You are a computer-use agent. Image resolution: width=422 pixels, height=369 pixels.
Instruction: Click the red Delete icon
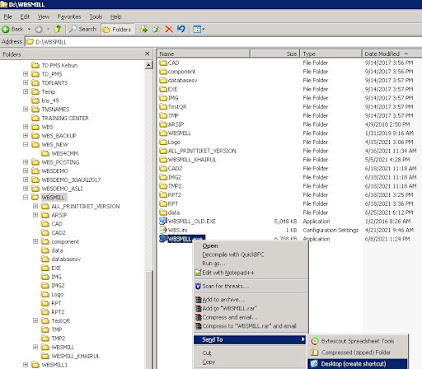tap(169, 29)
